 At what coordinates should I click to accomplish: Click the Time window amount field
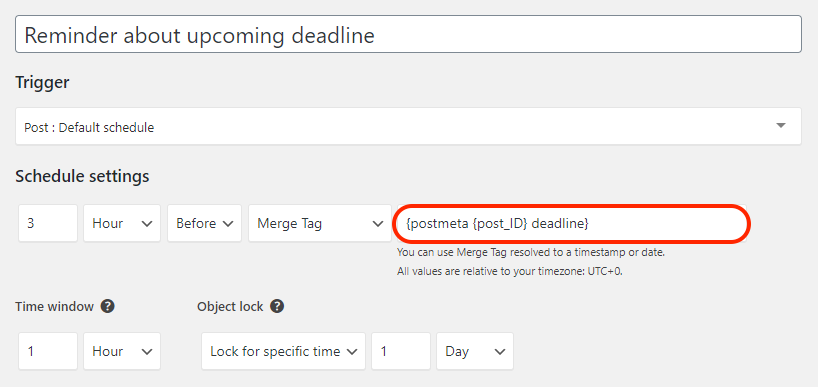(x=48, y=351)
